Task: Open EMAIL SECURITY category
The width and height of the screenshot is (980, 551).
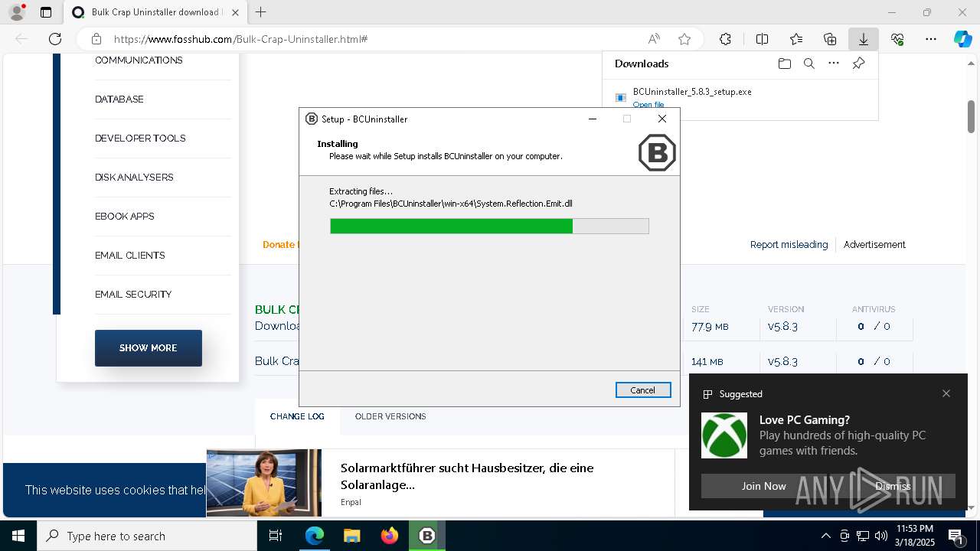Action: click(x=133, y=295)
